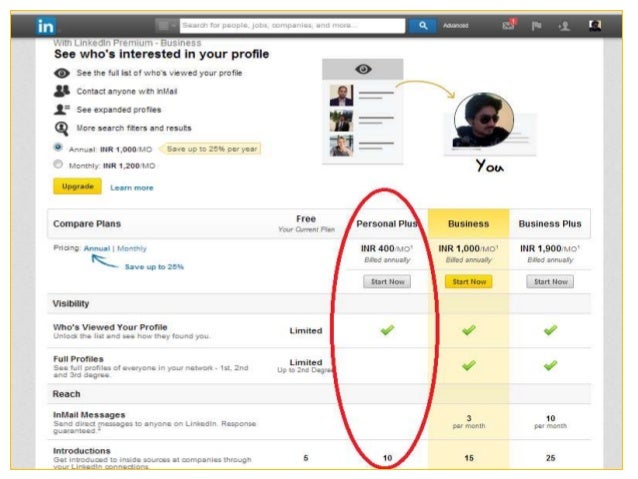Click Business checkmark for Who's Viewed Your Profile
The image size is (638, 479).
click(x=469, y=330)
